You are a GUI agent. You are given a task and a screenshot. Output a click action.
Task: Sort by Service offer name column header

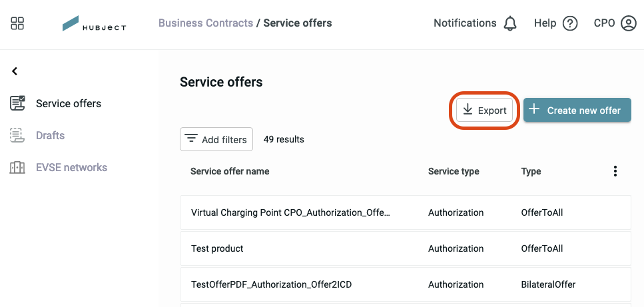(x=230, y=171)
